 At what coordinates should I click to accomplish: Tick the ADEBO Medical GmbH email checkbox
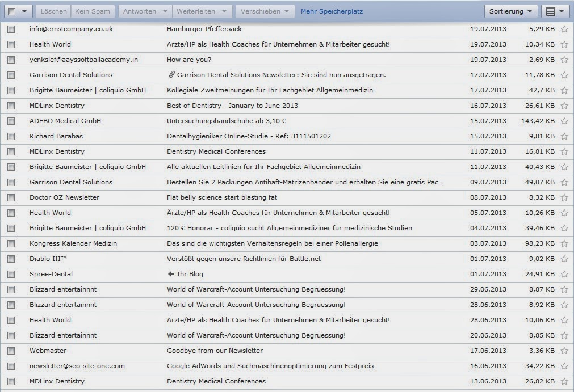tap(11, 121)
